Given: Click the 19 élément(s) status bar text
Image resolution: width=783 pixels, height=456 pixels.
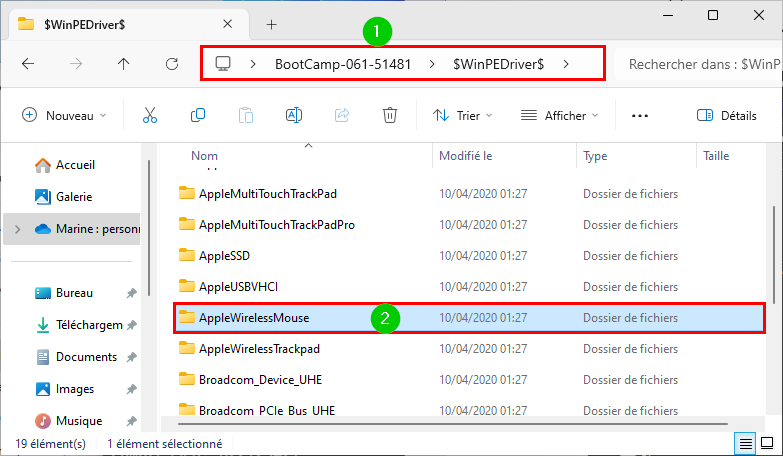Looking at the screenshot, I should pyautogui.click(x=50, y=444).
